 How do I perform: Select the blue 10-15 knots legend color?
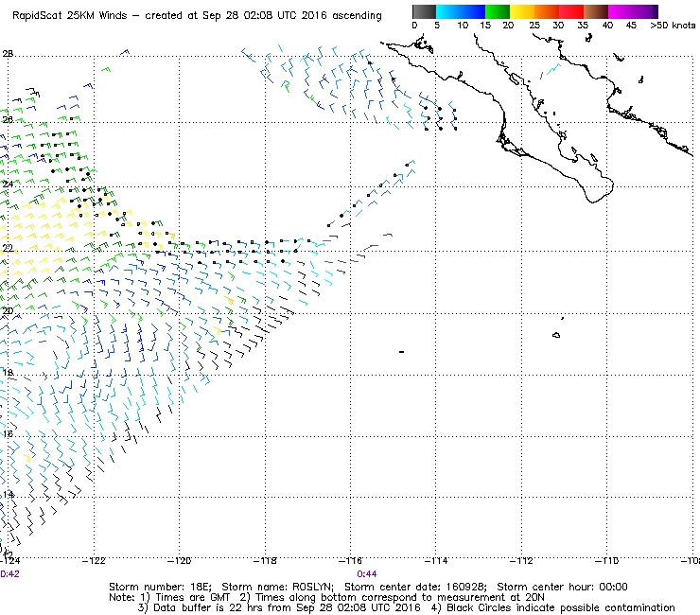coord(473,11)
